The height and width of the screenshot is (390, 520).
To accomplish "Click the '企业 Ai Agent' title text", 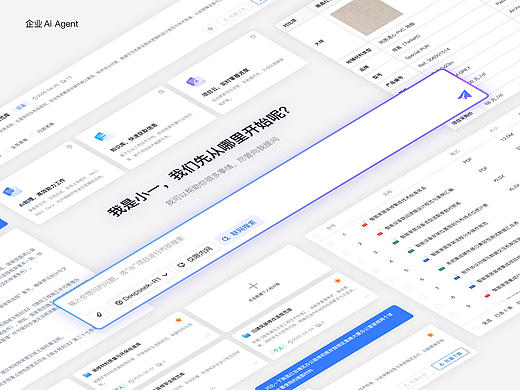I will click(x=52, y=24).
